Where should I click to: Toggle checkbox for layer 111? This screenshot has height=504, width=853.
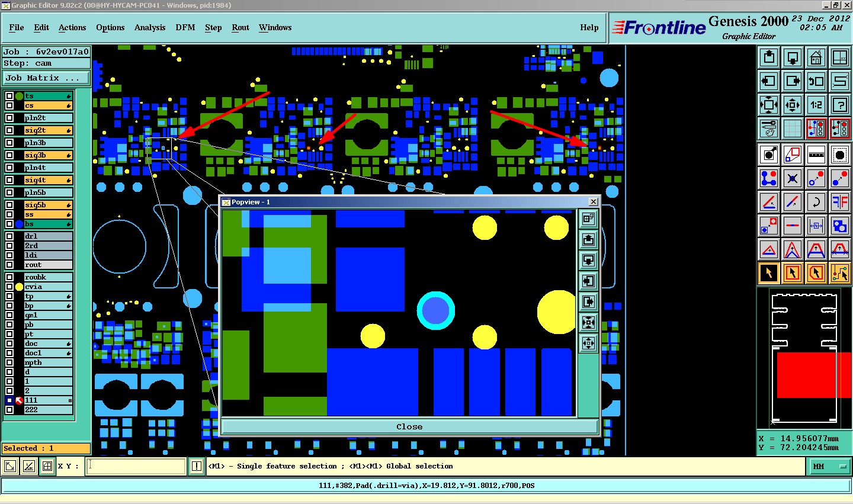9,400
